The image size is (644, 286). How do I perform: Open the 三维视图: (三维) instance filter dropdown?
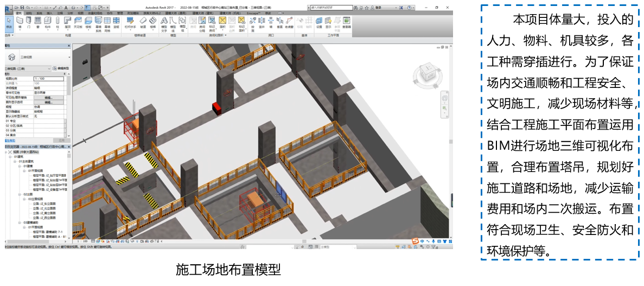coord(49,68)
